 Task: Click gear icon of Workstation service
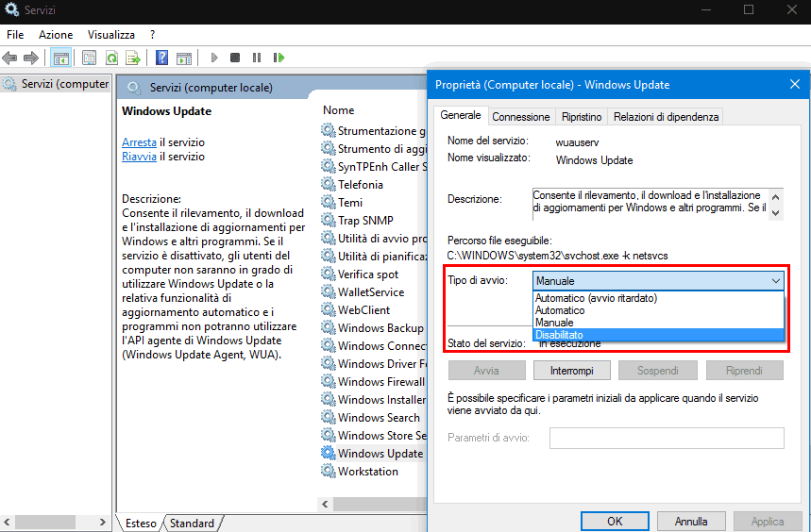tap(328, 471)
